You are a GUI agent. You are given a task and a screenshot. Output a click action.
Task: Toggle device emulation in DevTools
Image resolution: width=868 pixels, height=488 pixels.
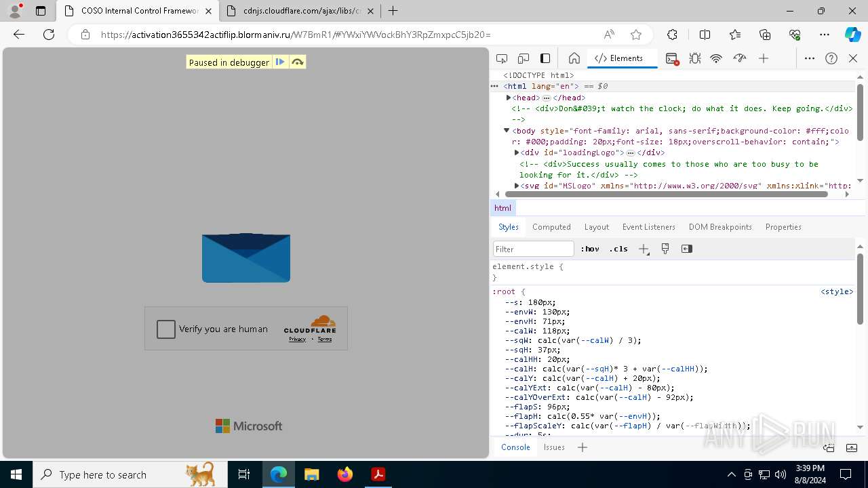tap(524, 58)
